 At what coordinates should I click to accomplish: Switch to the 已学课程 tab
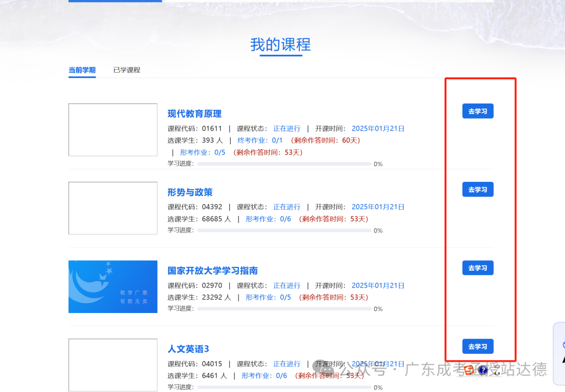tap(127, 70)
